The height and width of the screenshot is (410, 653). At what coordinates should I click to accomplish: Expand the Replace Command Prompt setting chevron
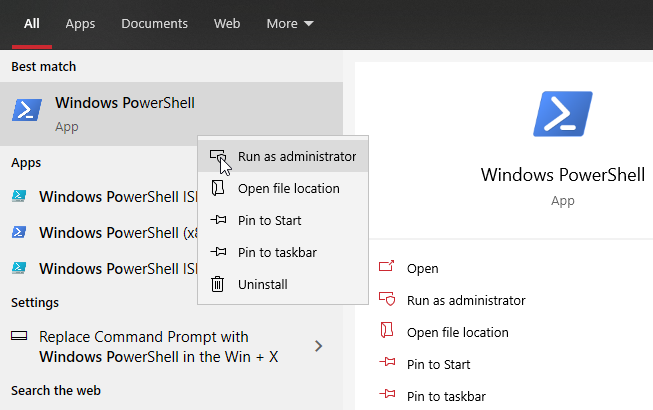click(319, 346)
